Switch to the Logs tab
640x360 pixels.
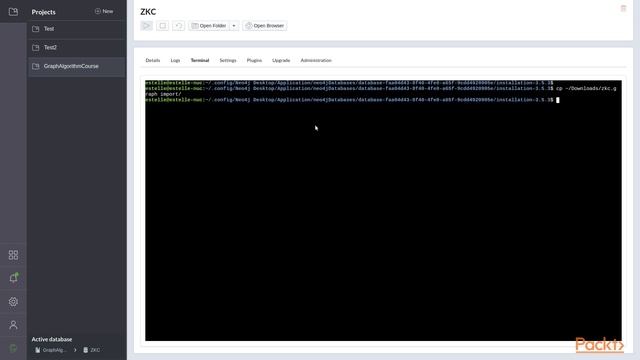[175, 60]
